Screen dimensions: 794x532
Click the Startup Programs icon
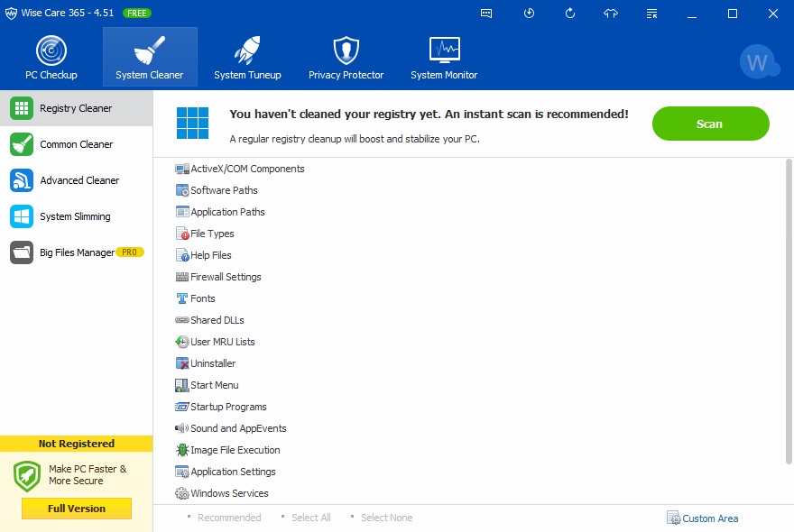[181, 407]
